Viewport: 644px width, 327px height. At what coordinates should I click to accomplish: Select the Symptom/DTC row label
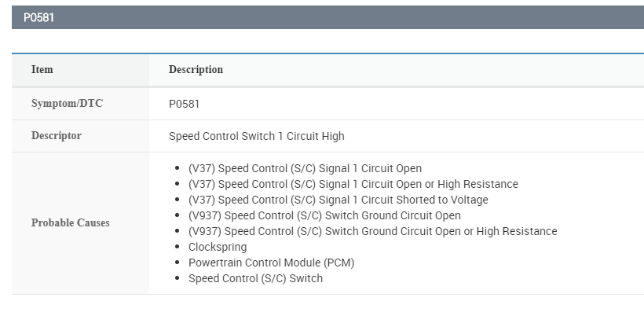pos(67,104)
